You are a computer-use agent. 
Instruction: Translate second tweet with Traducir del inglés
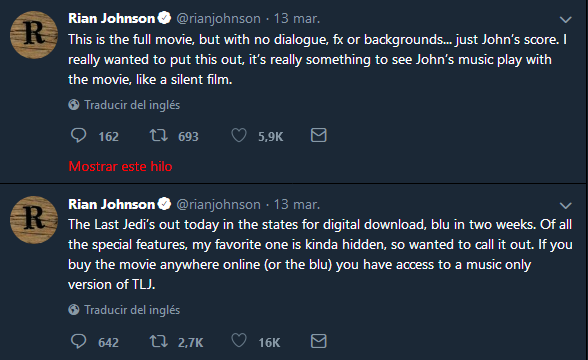[x=132, y=310]
